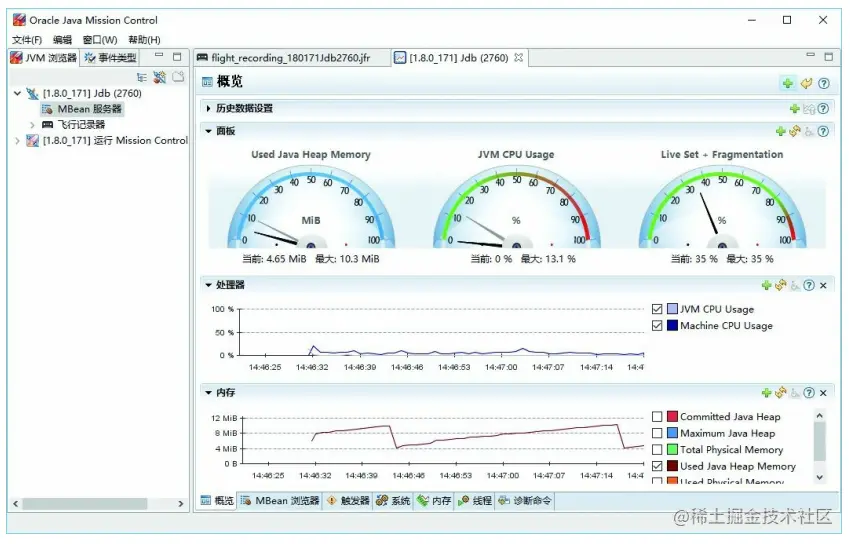Open the 文件(F) menu
The width and height of the screenshot is (850, 544).
pos(27,40)
